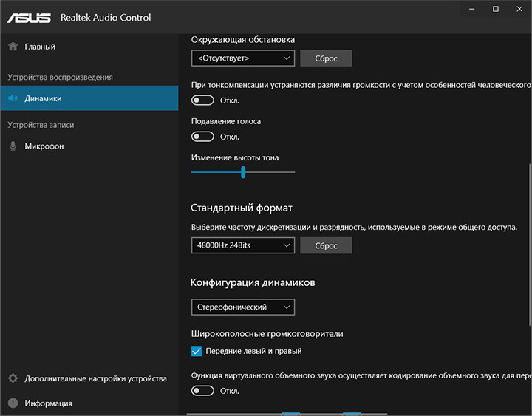532x416 pixels.
Task: Maximize the Realtek Audio Control window
Action: click(x=496, y=9)
